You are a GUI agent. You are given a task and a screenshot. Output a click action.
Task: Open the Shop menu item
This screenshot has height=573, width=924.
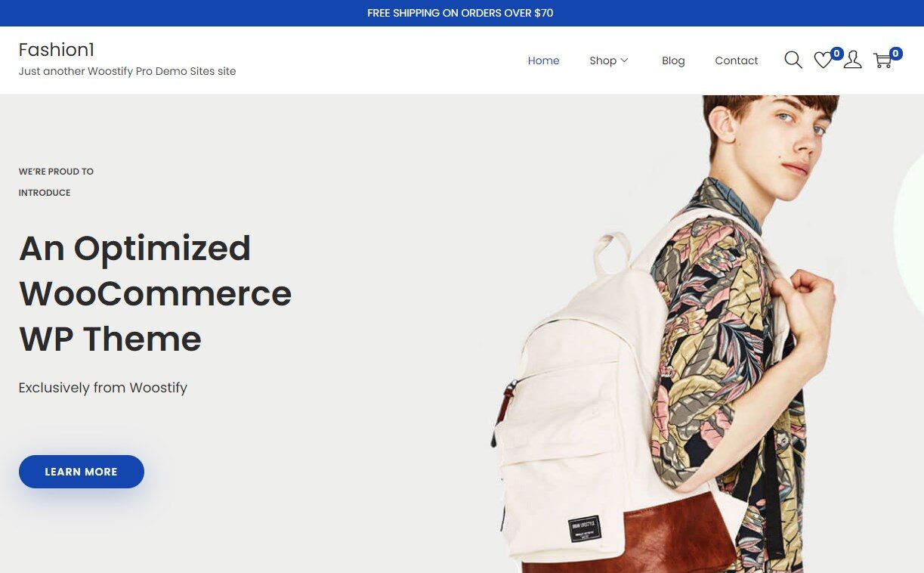coord(603,60)
